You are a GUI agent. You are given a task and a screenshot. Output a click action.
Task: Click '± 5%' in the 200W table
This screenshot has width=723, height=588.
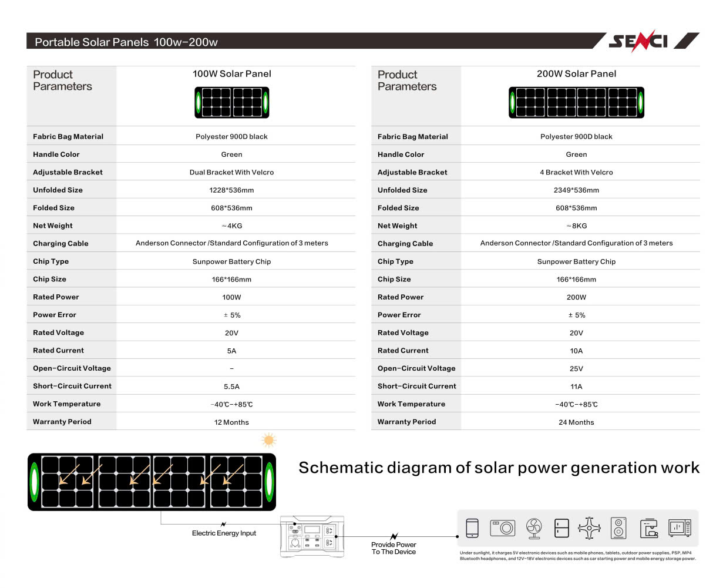577,315
